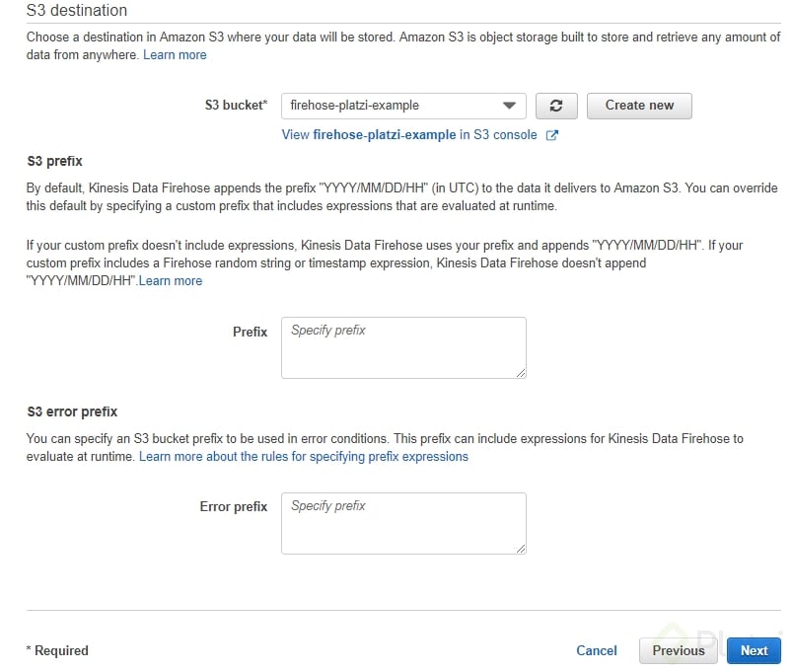Click the Cancel link

[597, 650]
